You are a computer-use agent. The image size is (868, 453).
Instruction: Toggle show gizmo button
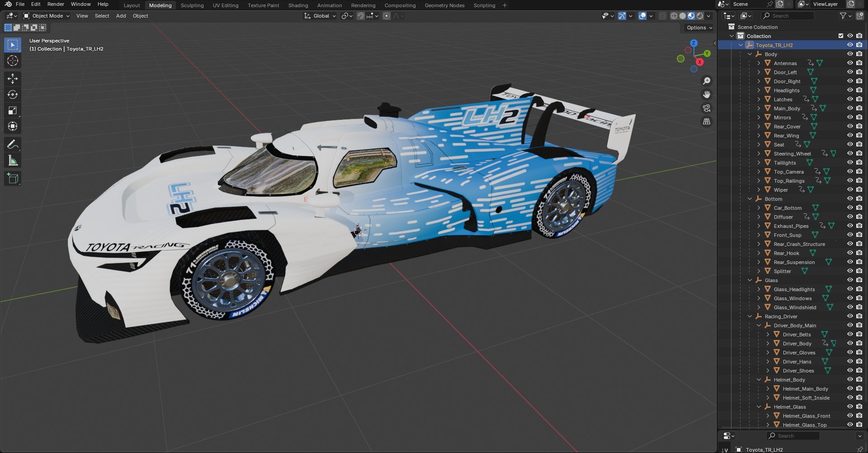tap(622, 16)
